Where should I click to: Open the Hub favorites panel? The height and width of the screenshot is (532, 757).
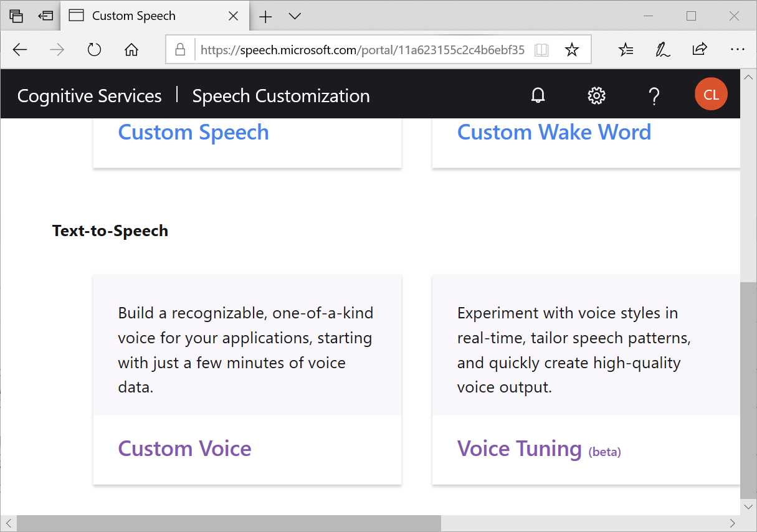point(626,49)
